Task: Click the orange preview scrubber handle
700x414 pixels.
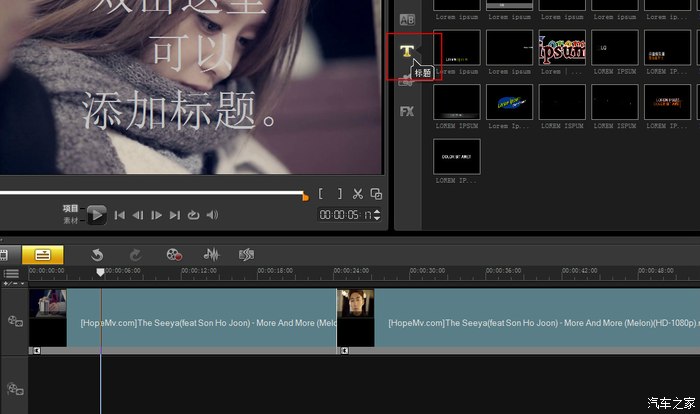Action: pos(305,196)
